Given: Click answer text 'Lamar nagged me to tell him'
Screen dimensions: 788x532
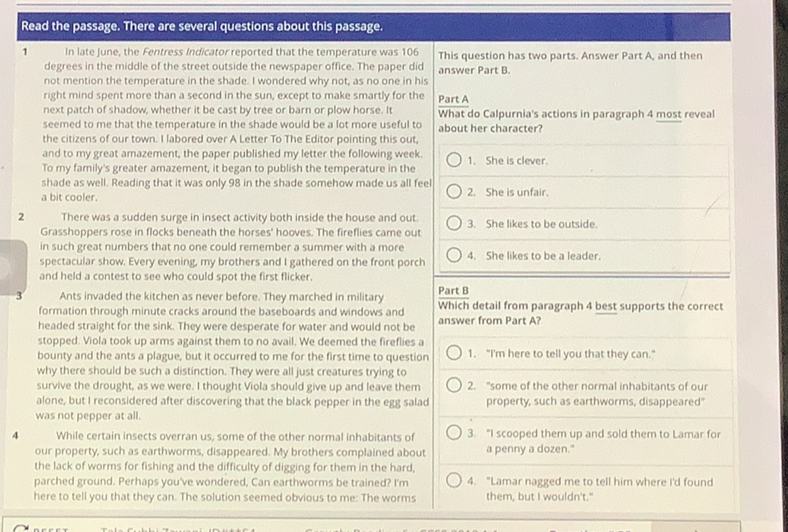Looking at the screenshot, I should point(600,489).
